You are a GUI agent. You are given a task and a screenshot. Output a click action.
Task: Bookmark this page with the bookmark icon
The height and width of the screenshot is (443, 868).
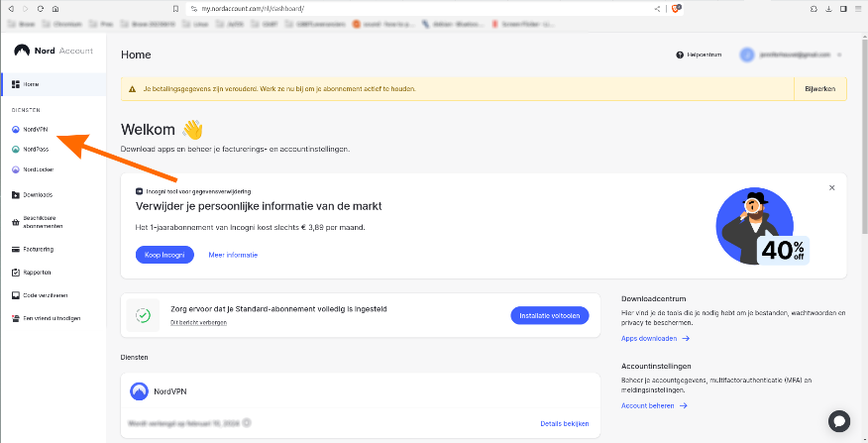coord(175,9)
